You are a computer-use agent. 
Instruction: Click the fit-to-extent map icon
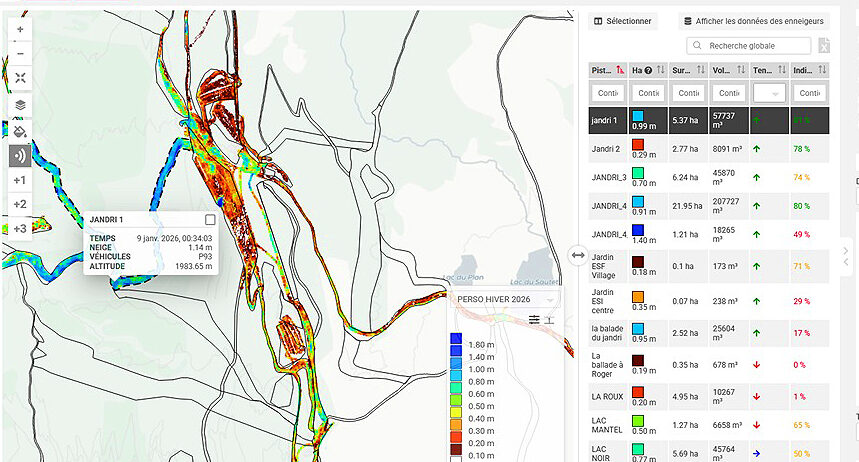pyautogui.click(x=20, y=78)
